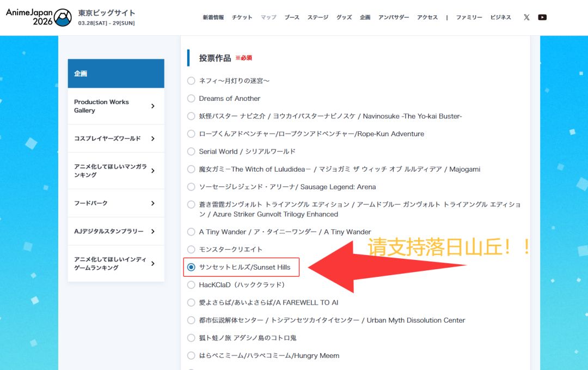588x370 pixels.
Task: Open the アニメ化してほしいマンガランキング sidebar link
Action: pos(116,171)
